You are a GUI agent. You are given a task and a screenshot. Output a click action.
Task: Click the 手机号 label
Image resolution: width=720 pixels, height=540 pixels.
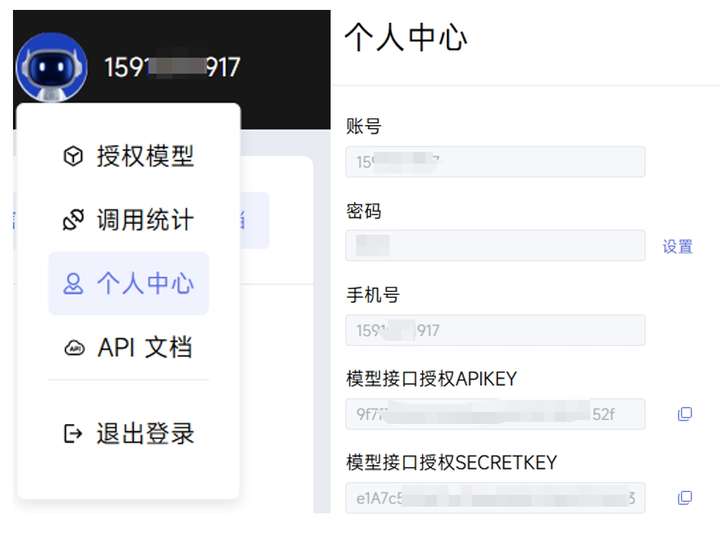point(373,295)
